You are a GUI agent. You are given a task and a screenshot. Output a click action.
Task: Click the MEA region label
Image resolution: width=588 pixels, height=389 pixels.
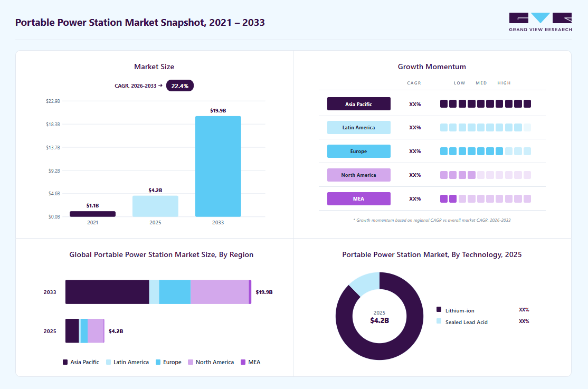(358, 199)
